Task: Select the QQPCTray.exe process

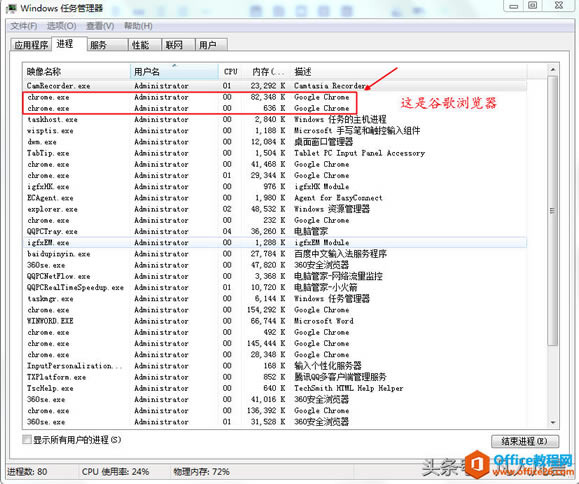Action: click(x=275, y=231)
